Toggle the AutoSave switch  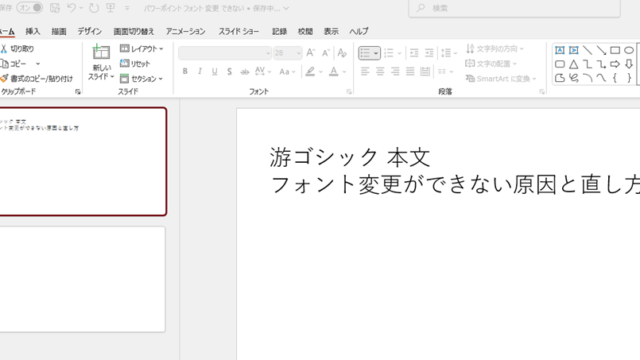(x=29, y=8)
